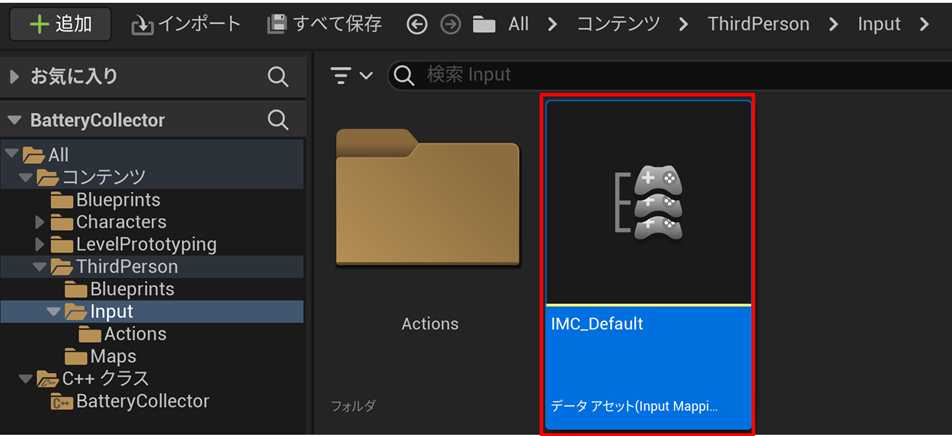The image size is (952, 436).
Task: Click すべて保存 save all button
Action: click(x=324, y=24)
